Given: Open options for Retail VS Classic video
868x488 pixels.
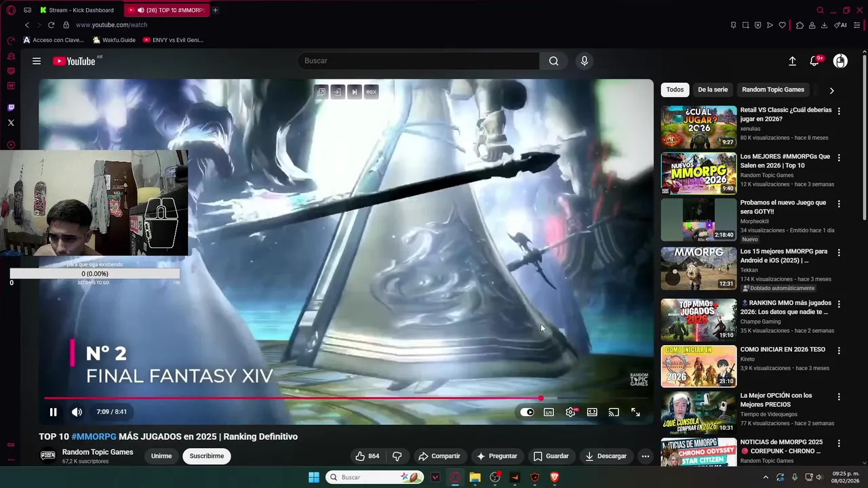Looking at the screenshot, I should [x=839, y=111].
